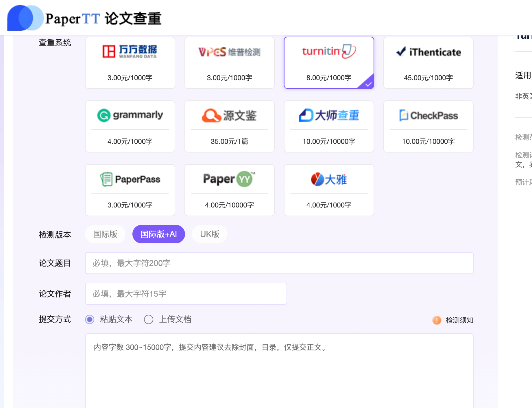The height and width of the screenshot is (408, 532).
Task: Click the PaperTT 论文查重 header title
Action: click(103, 19)
